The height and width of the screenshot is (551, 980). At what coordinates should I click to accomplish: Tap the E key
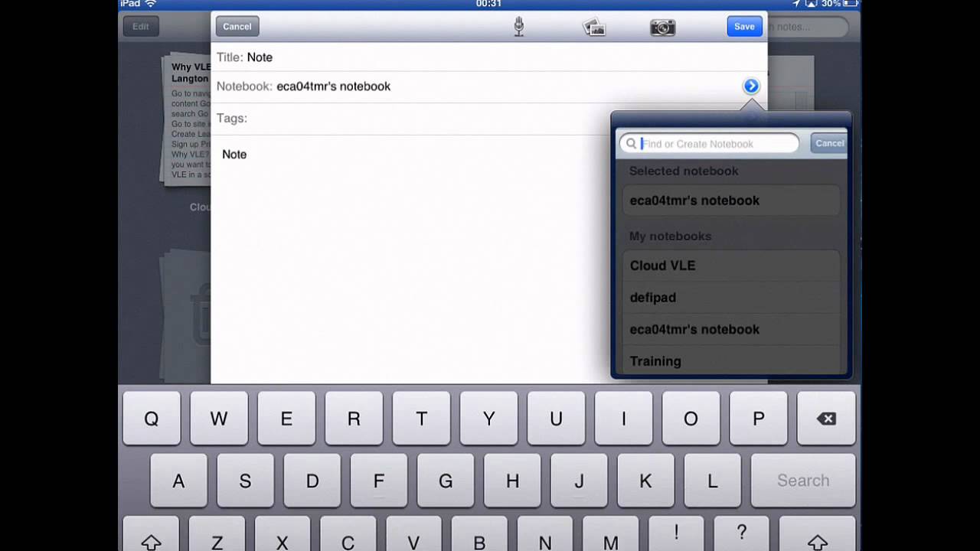(286, 419)
